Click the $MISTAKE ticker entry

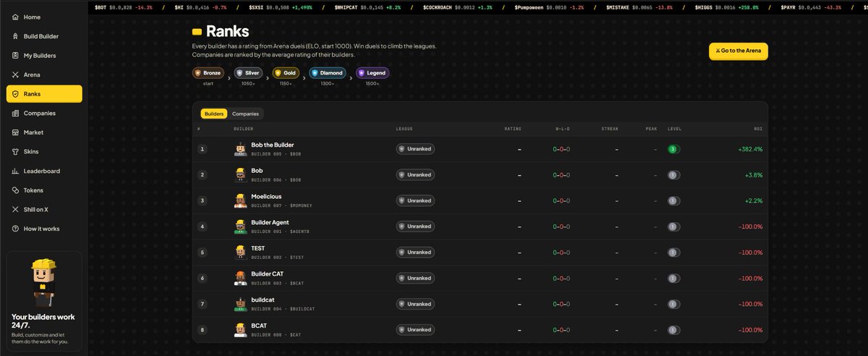tap(640, 6)
